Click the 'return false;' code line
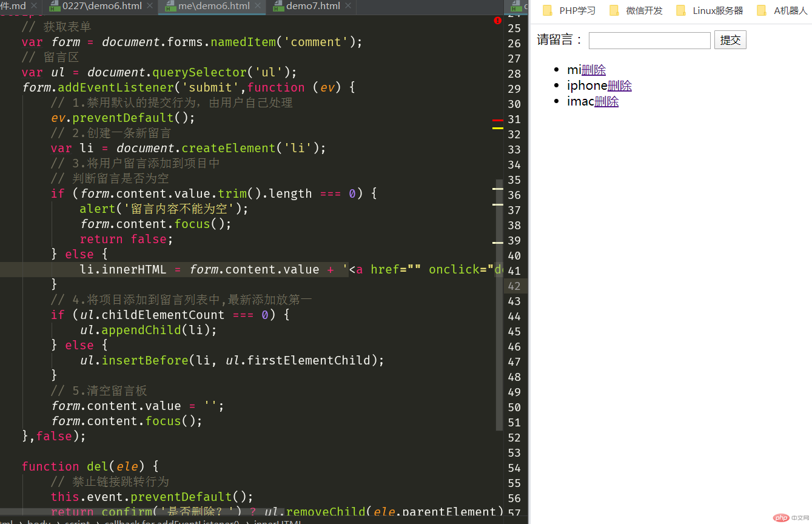The width and height of the screenshot is (812, 524). pyautogui.click(x=127, y=239)
